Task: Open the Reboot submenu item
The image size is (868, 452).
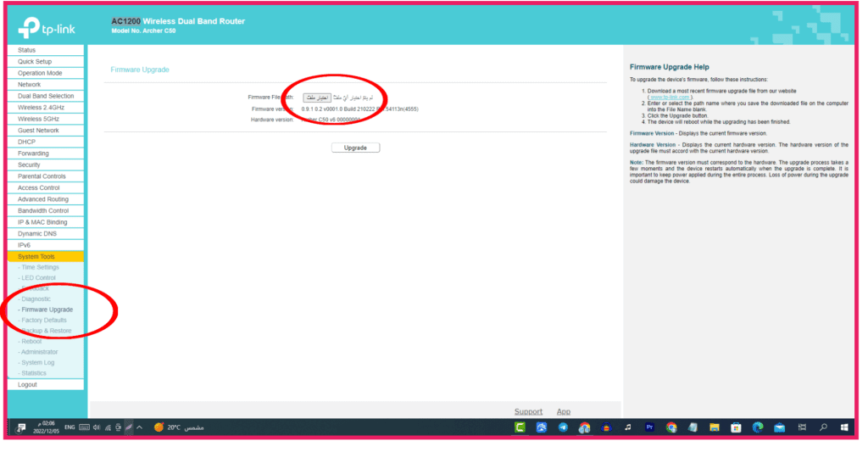Action: click(30, 341)
